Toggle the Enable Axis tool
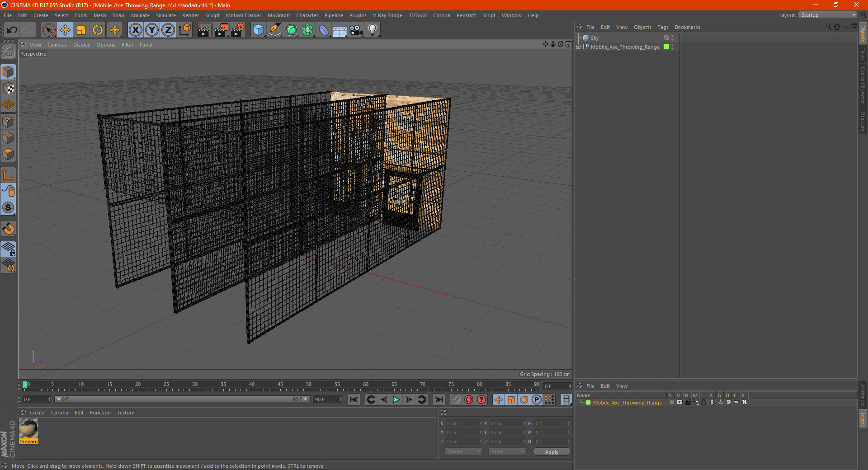This screenshot has height=470, width=868. coord(8,175)
